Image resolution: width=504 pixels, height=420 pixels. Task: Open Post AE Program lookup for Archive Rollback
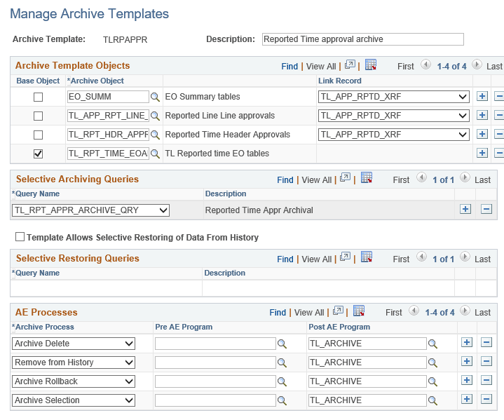pos(433,381)
